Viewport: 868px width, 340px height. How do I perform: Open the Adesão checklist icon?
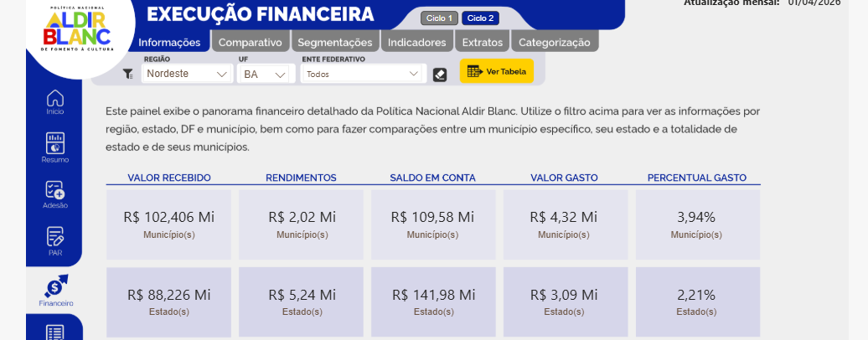point(54,193)
